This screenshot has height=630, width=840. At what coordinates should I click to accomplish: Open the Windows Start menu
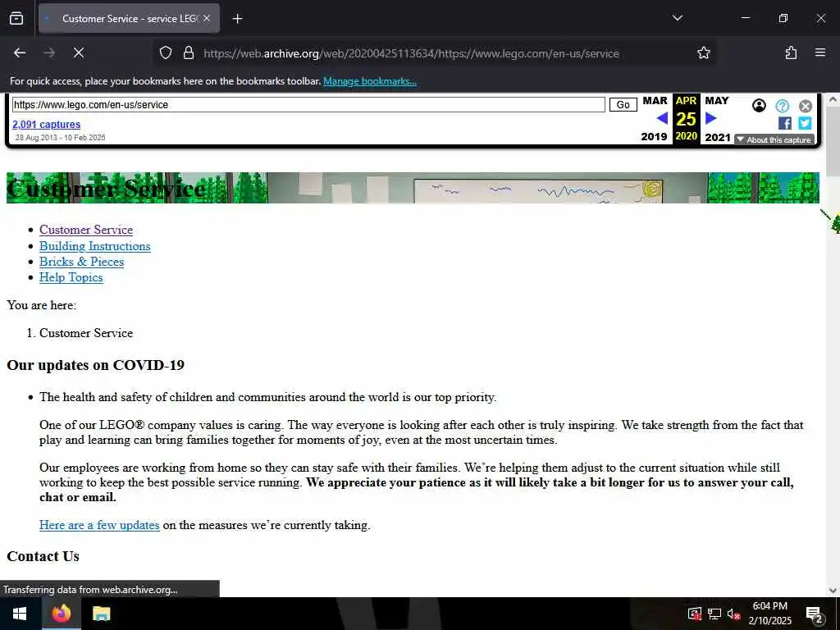point(20,614)
